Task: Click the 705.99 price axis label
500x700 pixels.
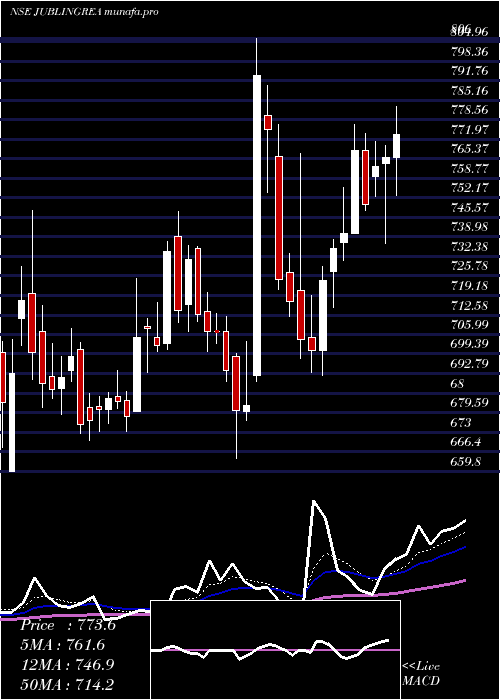Action: tap(469, 324)
